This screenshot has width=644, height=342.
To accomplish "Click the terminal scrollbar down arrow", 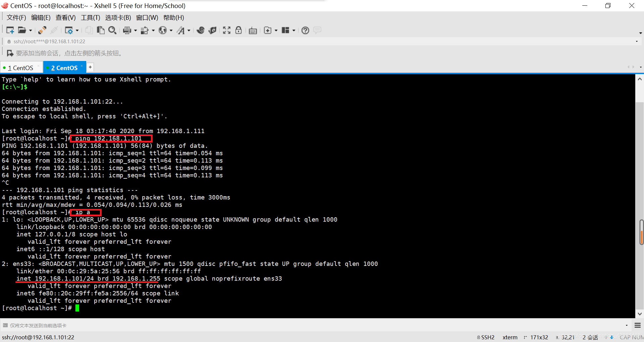I will pos(640,314).
